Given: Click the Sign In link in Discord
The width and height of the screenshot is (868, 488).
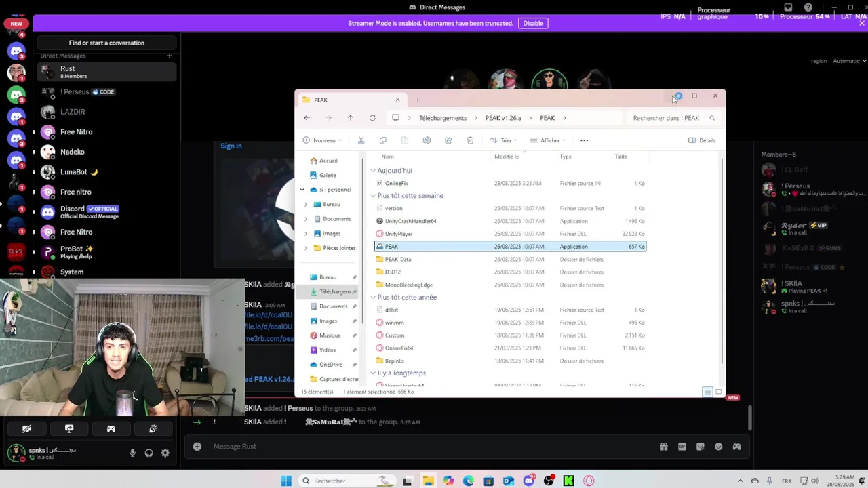Looking at the screenshot, I should (231, 146).
